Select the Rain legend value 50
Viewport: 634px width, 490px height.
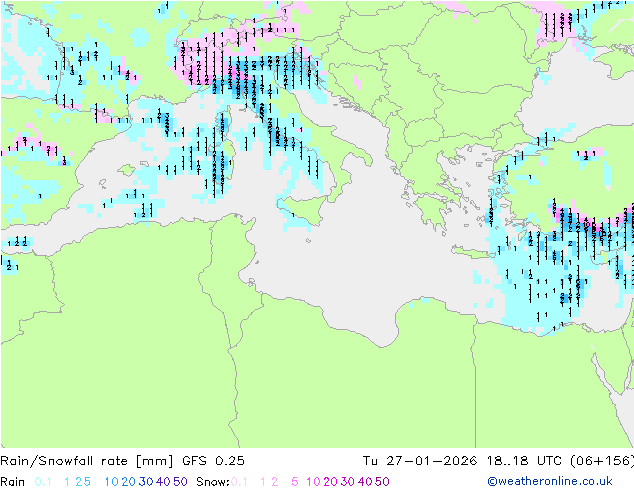pyautogui.click(x=180, y=482)
